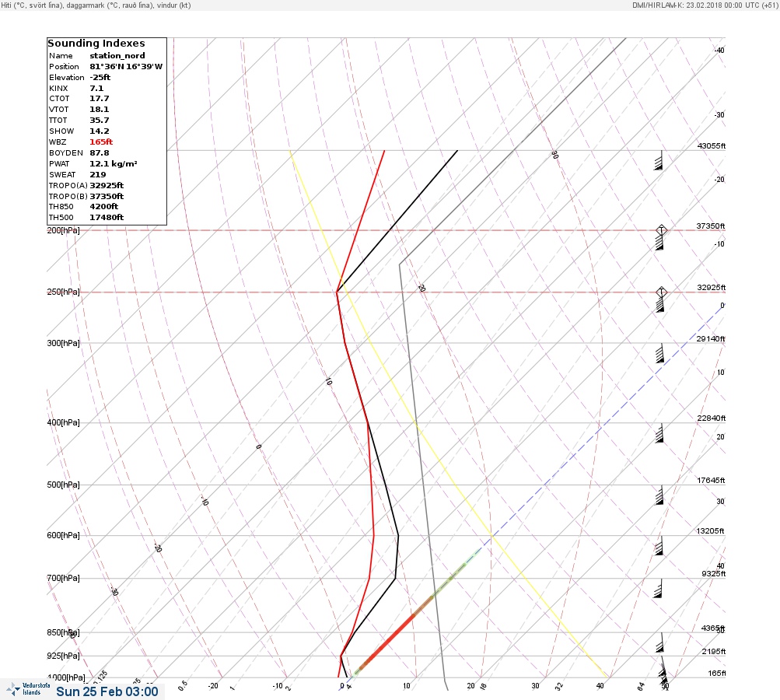This screenshot has width=780, height=700.
Task: Click the '13205ft' altitude label
Action: pyautogui.click(x=710, y=531)
